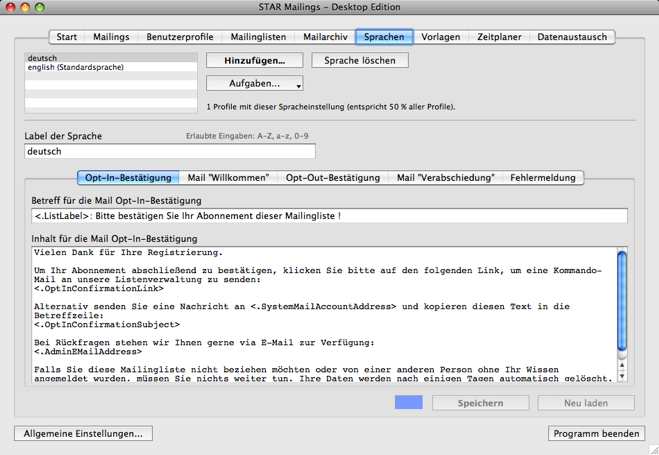This screenshot has height=455, width=659.
Task: Go to the Benutzerprofile tab
Action: pos(179,37)
